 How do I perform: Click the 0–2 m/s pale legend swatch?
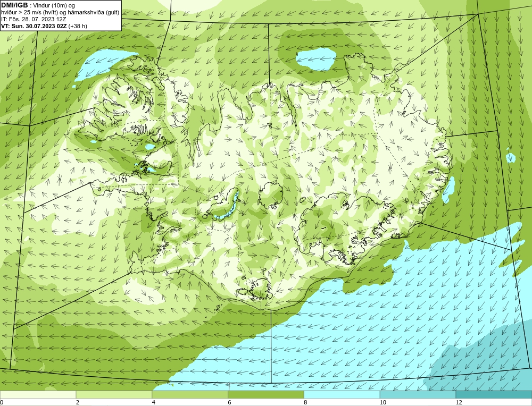[38, 395]
